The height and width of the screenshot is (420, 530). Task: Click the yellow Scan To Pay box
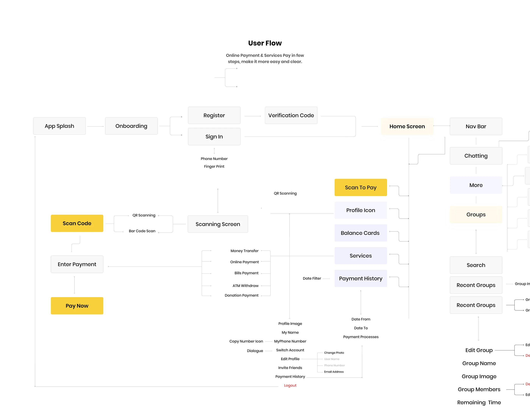tap(361, 188)
